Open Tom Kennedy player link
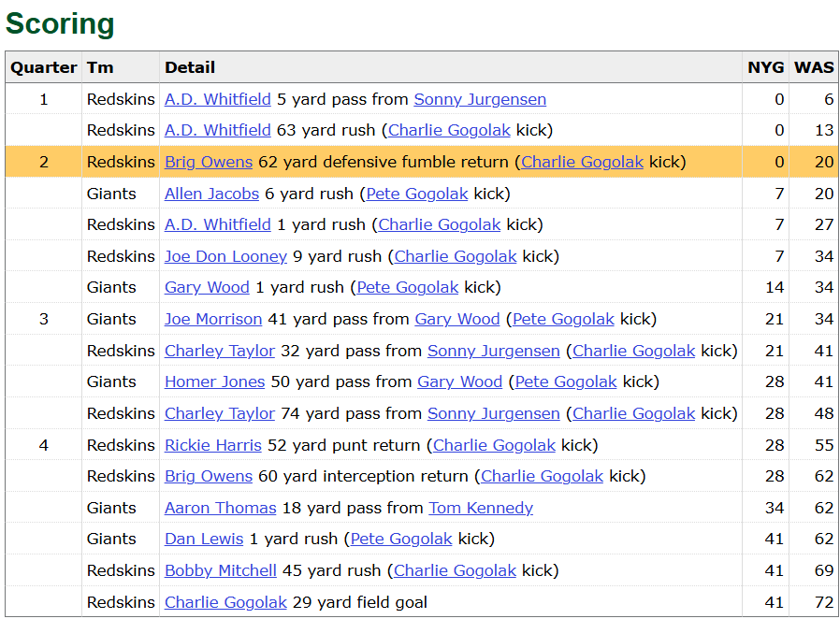 [x=481, y=507]
